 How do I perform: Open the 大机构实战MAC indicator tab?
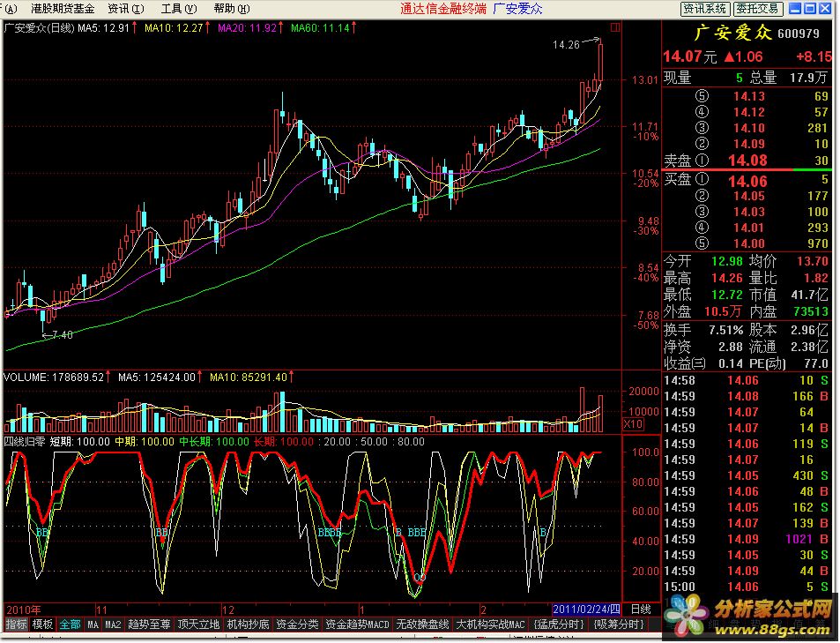tap(490, 624)
